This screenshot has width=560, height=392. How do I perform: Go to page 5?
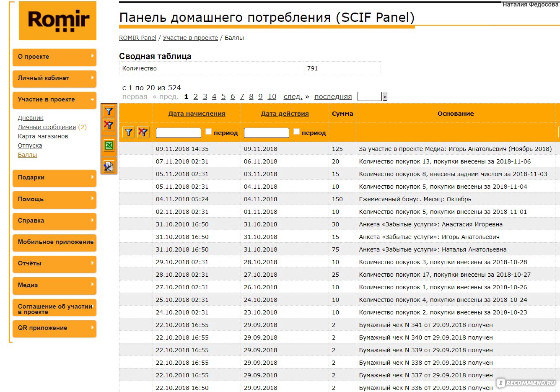pos(223,97)
